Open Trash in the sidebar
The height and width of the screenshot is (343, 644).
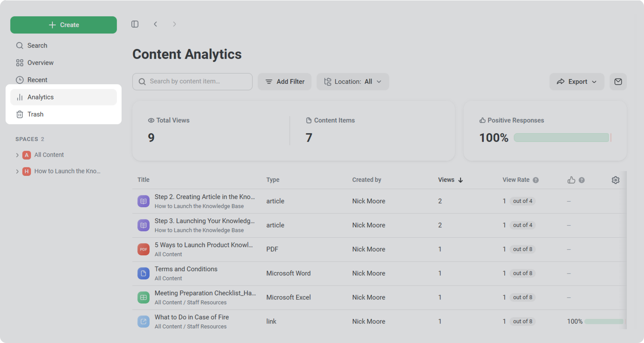point(35,114)
